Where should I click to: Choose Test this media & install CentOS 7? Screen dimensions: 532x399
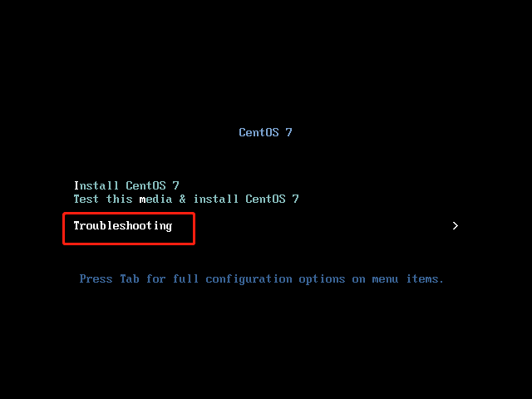point(186,199)
